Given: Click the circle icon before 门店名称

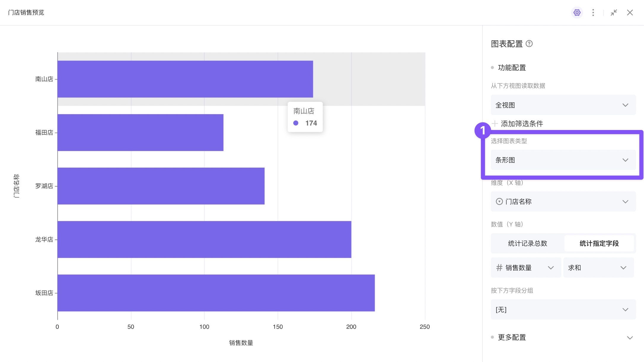Looking at the screenshot, I should point(499,201).
